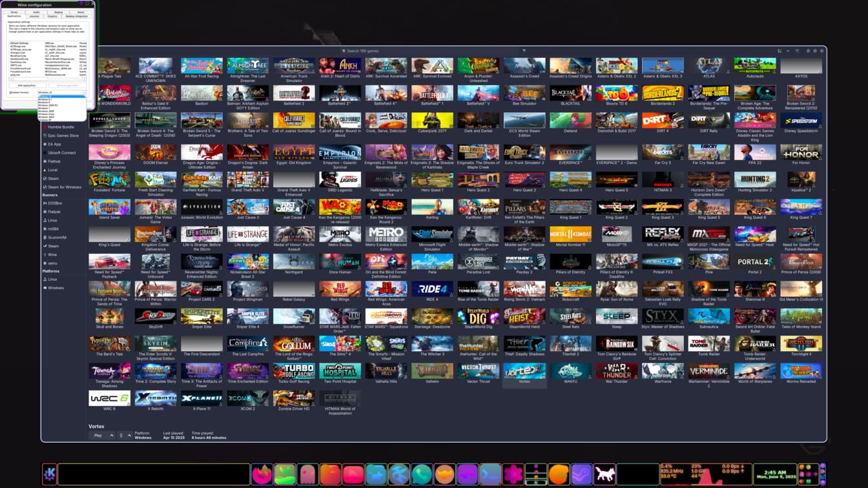Switch to the Graphics tab in Wine configuration
The image size is (868, 488).
[x=52, y=16]
